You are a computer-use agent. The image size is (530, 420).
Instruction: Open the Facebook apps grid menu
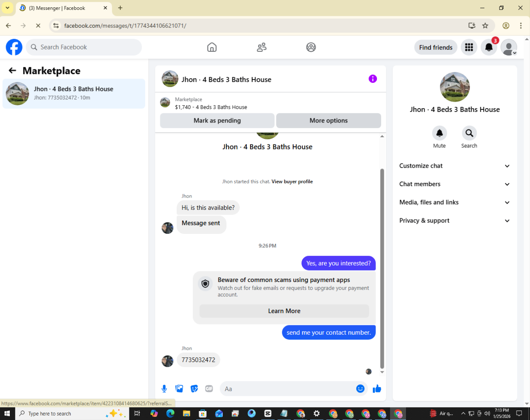point(469,47)
